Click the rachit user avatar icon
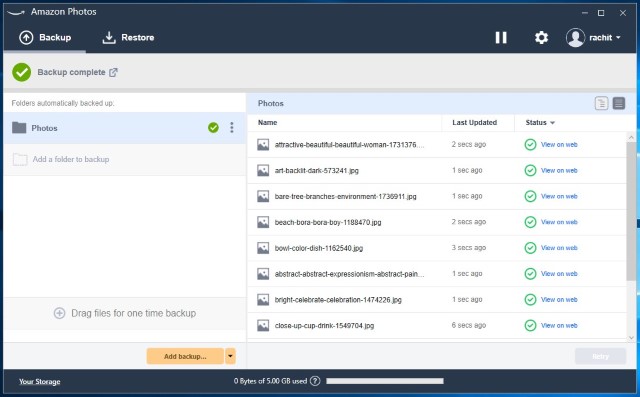The image size is (640, 397). [575, 38]
